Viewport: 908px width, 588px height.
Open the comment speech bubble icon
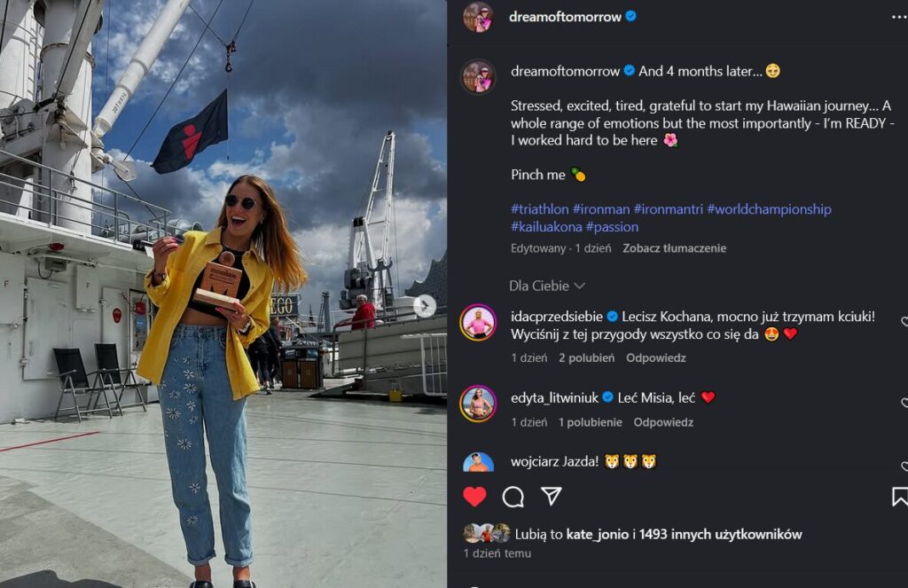(x=513, y=497)
